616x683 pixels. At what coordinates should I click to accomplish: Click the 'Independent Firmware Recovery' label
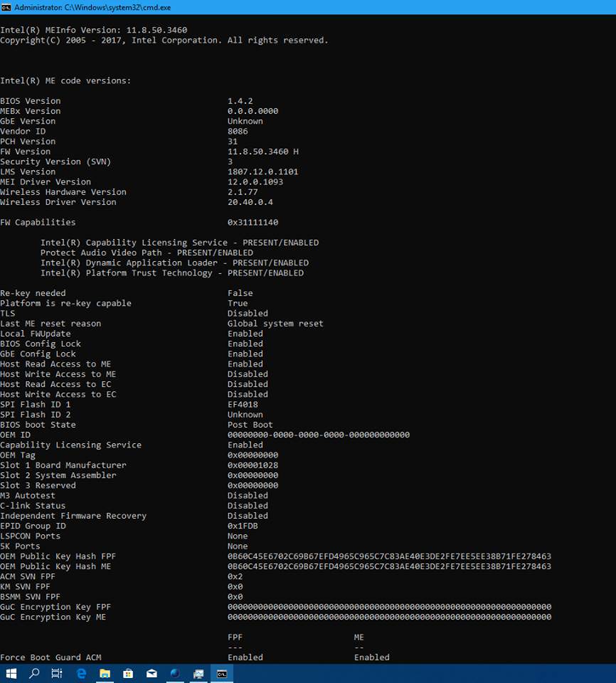point(73,516)
